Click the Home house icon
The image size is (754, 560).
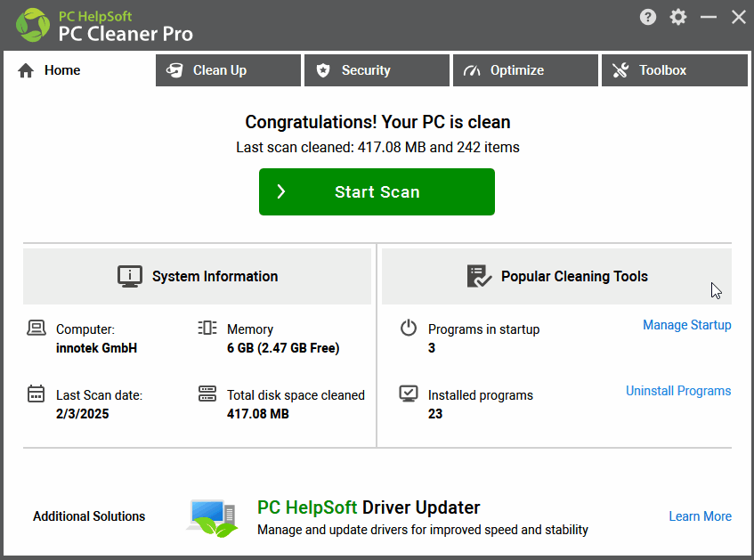[26, 70]
